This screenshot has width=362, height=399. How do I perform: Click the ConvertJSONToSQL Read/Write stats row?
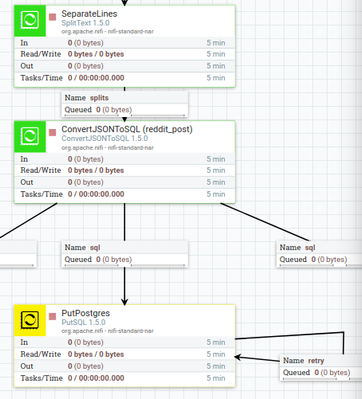[x=125, y=170]
